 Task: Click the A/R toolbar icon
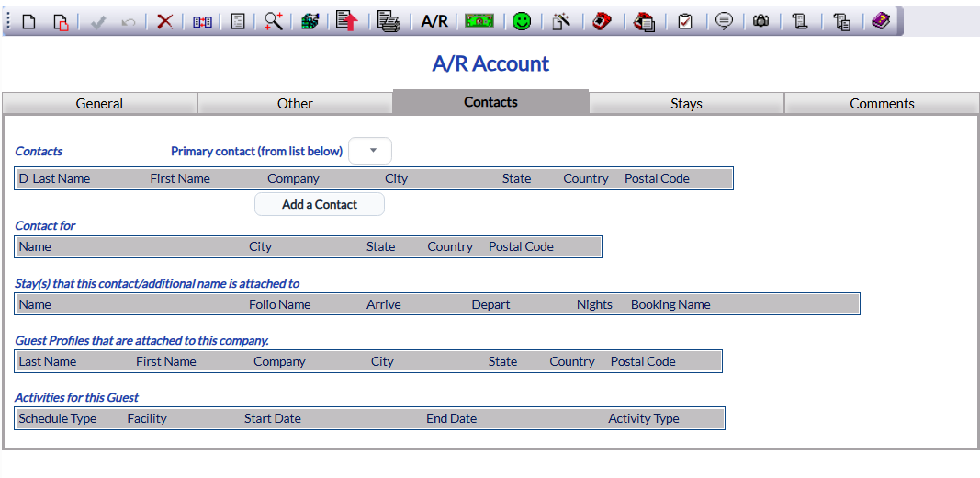(434, 21)
